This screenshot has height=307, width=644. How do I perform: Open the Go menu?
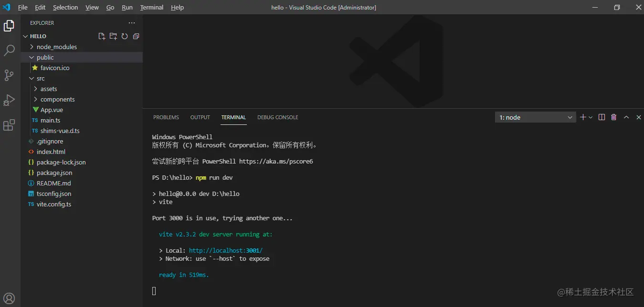(x=110, y=7)
